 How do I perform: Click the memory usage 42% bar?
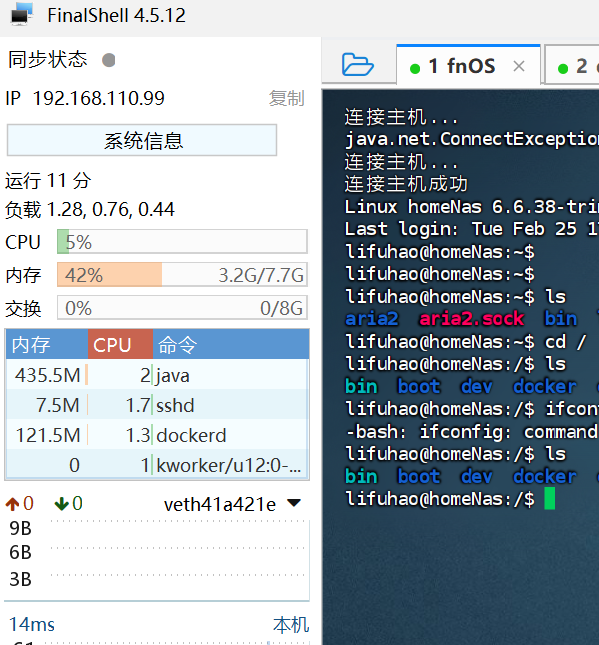pyautogui.click(x=182, y=275)
